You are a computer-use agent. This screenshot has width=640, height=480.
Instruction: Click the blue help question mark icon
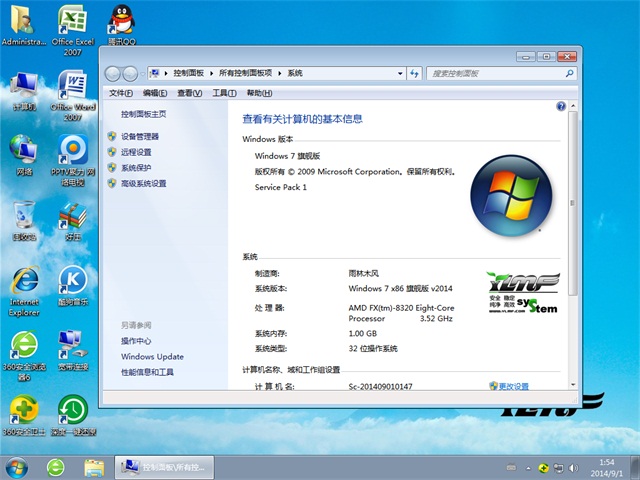tap(561, 106)
